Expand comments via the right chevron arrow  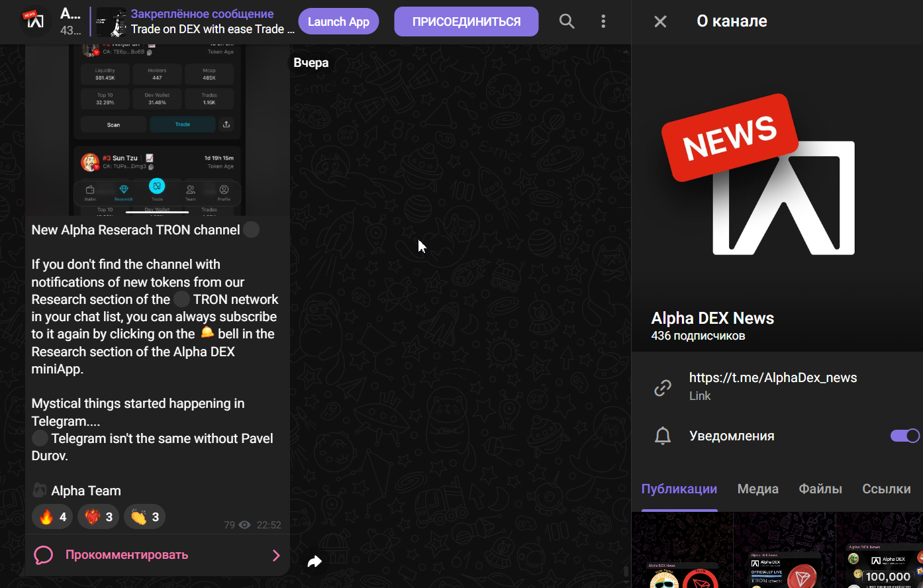coord(276,556)
